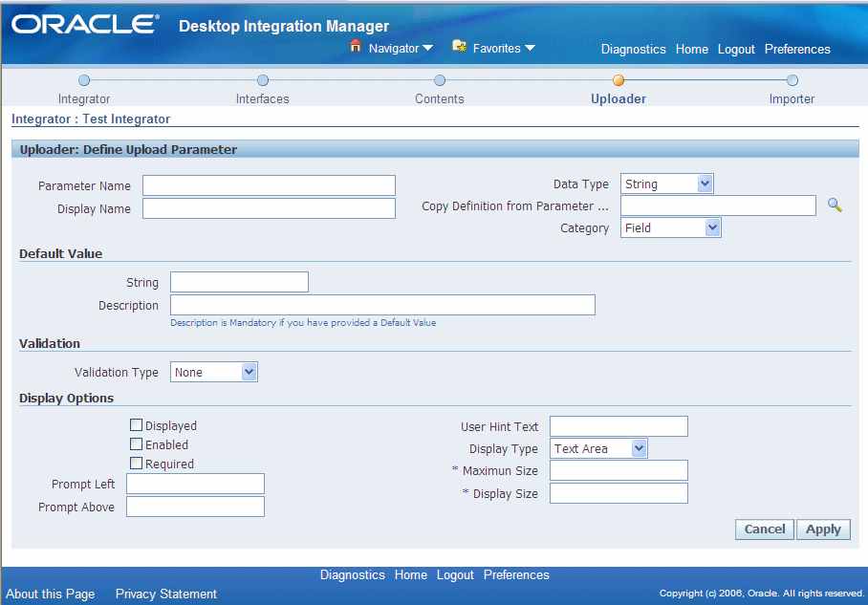Focus the Copy Definition from Parameter field

(x=718, y=205)
